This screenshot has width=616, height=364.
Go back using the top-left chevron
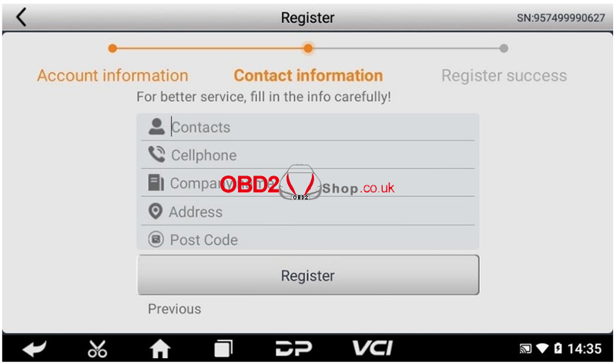click(22, 17)
